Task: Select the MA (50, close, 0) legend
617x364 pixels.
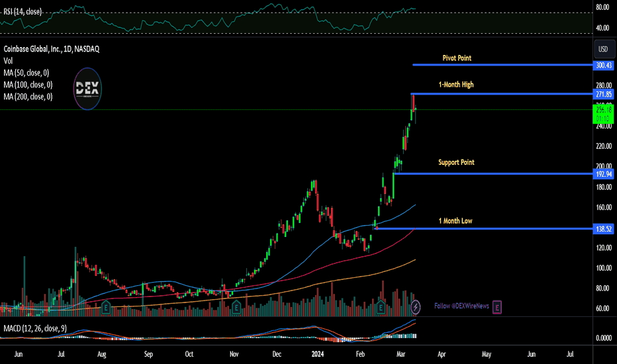Action: (x=26, y=73)
